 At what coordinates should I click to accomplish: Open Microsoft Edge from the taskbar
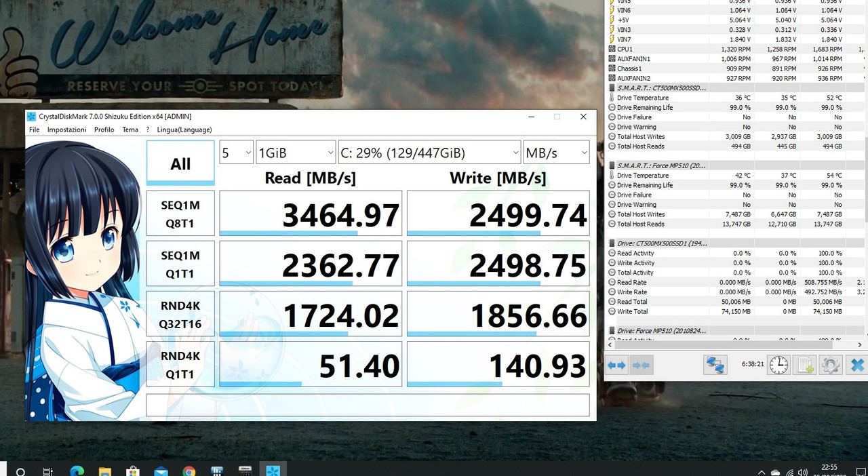76,471
